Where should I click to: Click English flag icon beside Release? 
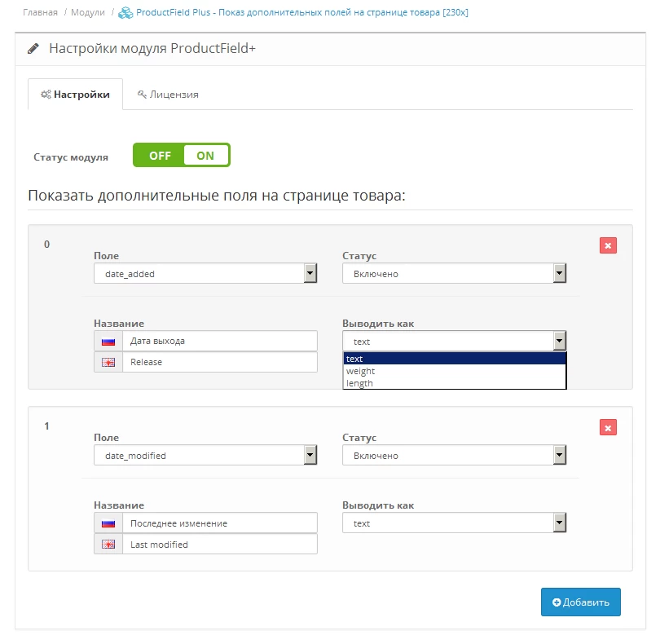point(108,362)
